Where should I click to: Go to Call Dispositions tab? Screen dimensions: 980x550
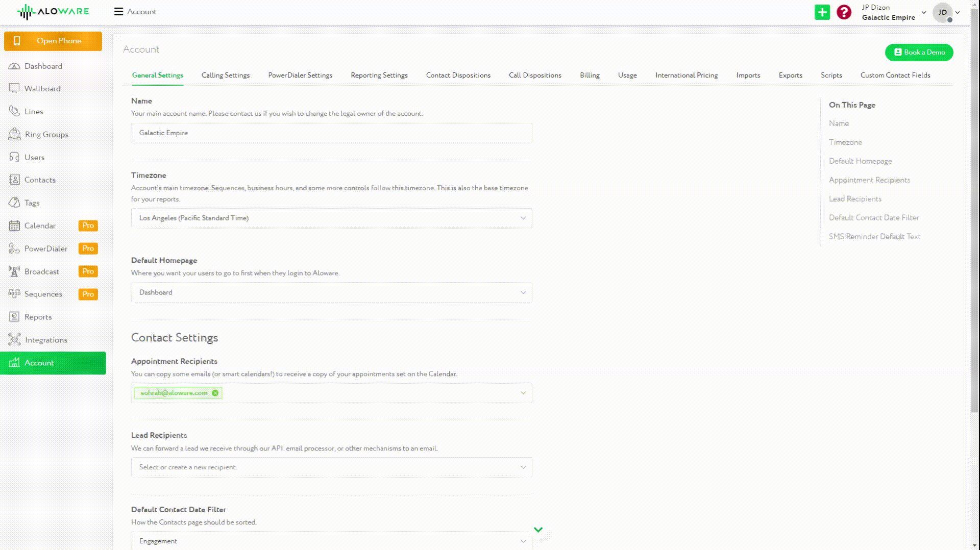(535, 76)
